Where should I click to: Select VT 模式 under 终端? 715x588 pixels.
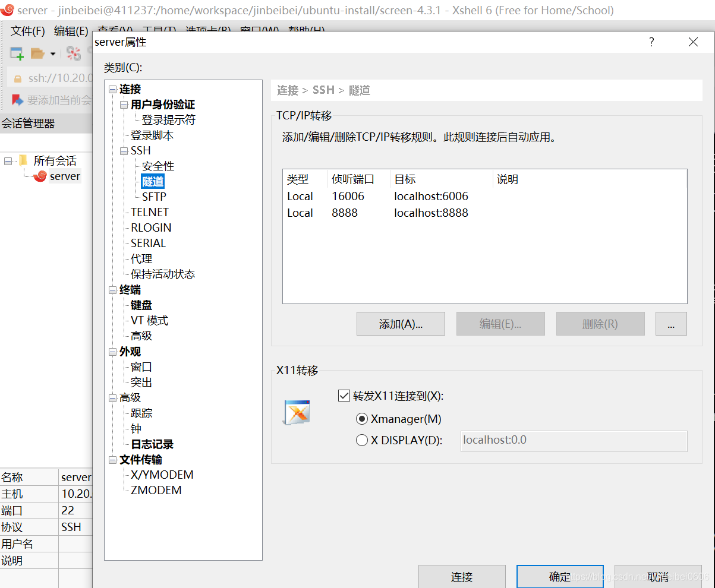coord(149,321)
